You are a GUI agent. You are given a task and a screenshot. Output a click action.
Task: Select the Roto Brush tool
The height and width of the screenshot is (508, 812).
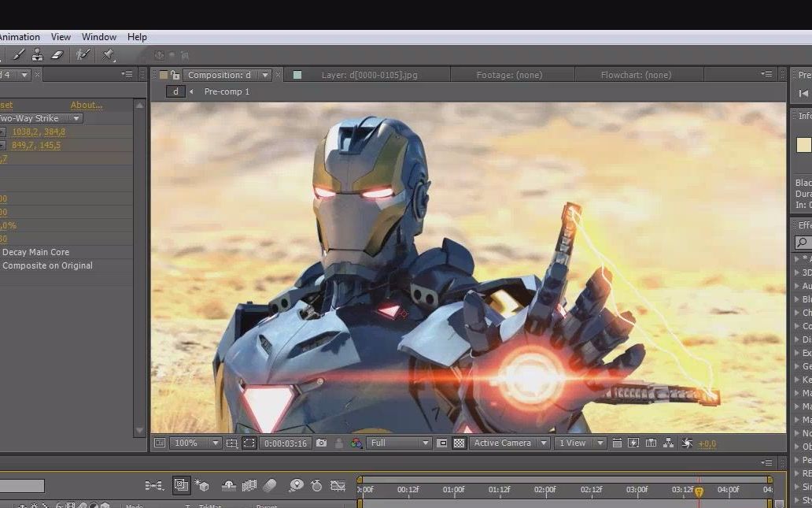(x=83, y=54)
